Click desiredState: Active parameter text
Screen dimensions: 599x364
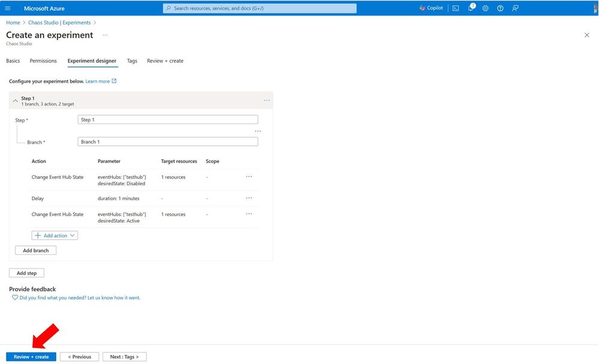click(x=119, y=221)
